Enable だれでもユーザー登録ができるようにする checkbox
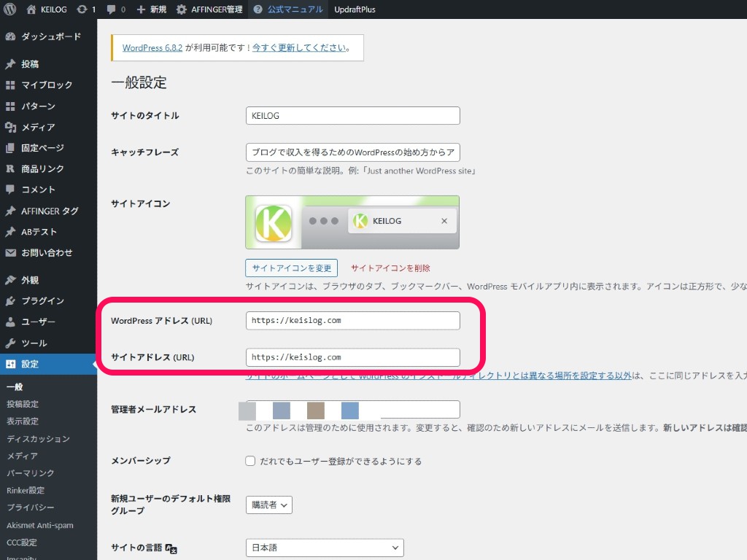747x560 pixels. (250, 461)
